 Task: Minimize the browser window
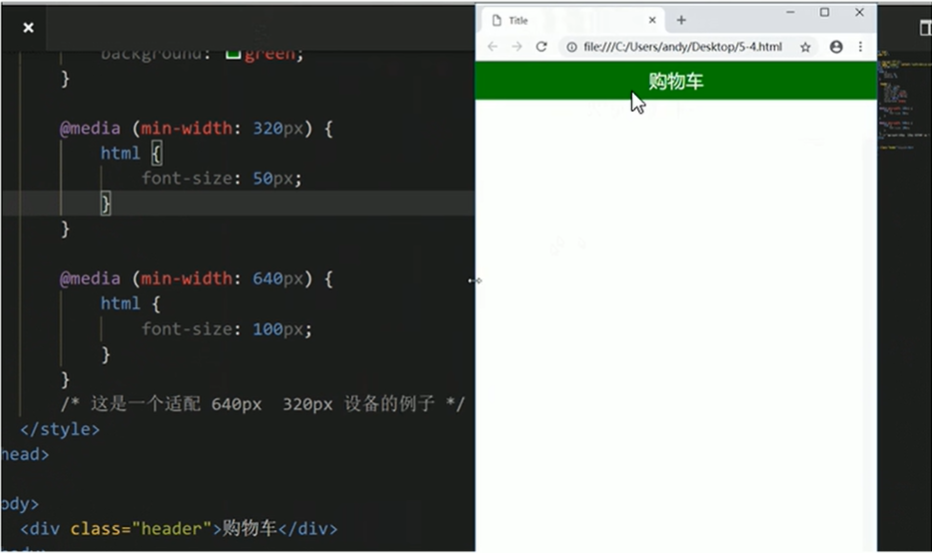[790, 12]
